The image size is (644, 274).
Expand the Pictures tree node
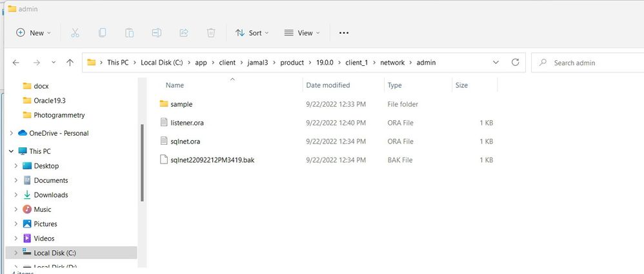pyautogui.click(x=15, y=224)
